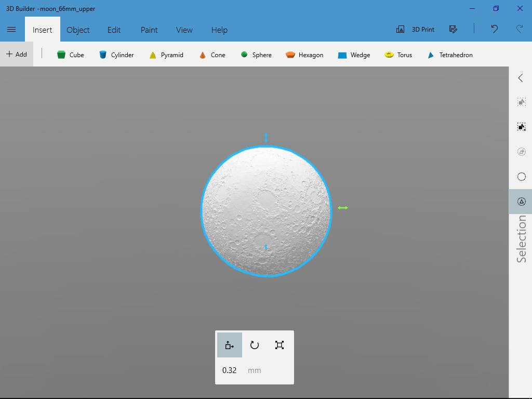Insert a Torus shape
The image size is (532, 399).
(398, 55)
